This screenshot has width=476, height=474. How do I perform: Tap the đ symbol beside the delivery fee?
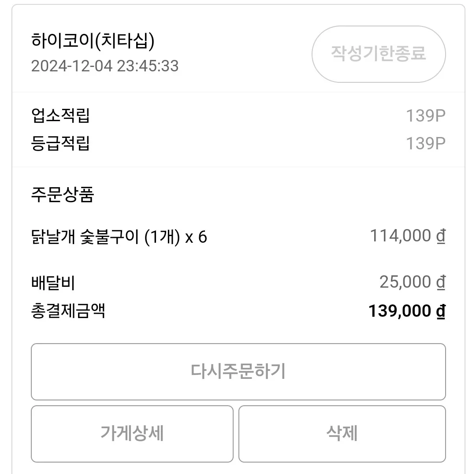point(441,282)
